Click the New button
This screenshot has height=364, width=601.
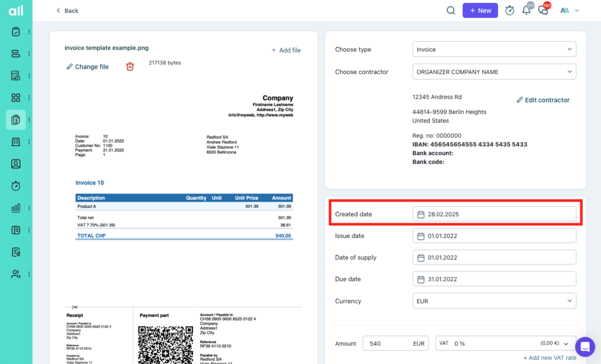pos(480,11)
